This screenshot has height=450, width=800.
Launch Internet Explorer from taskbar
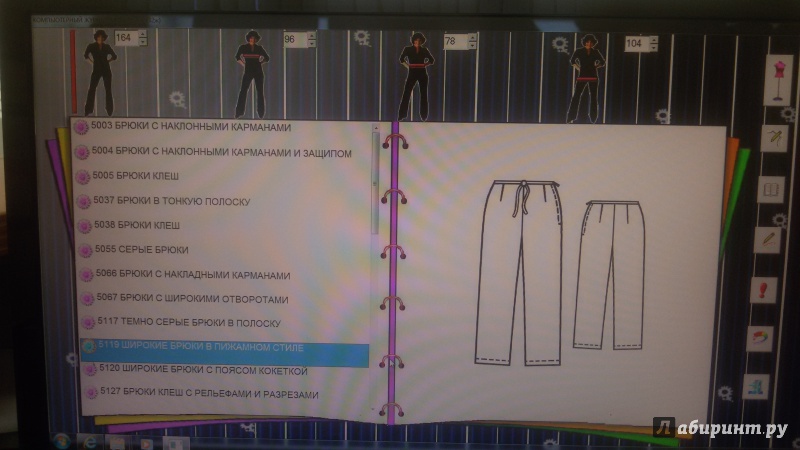90,442
